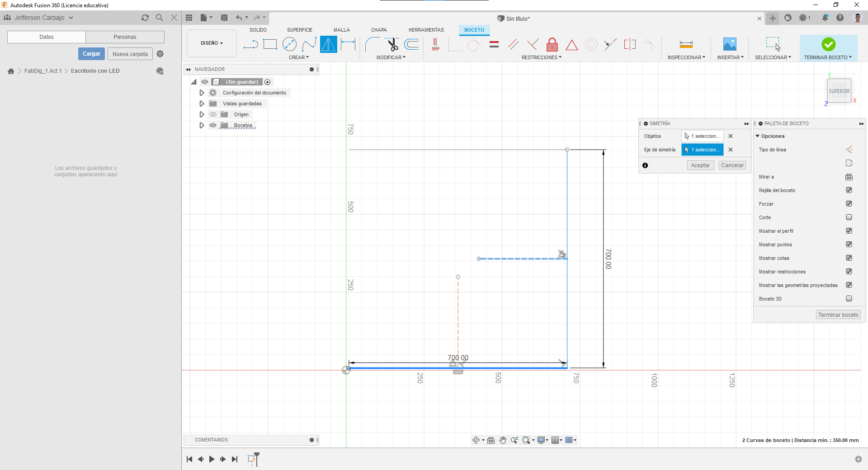Open the data panel grid icon
The width and height of the screenshot is (868, 470).
click(189, 18)
